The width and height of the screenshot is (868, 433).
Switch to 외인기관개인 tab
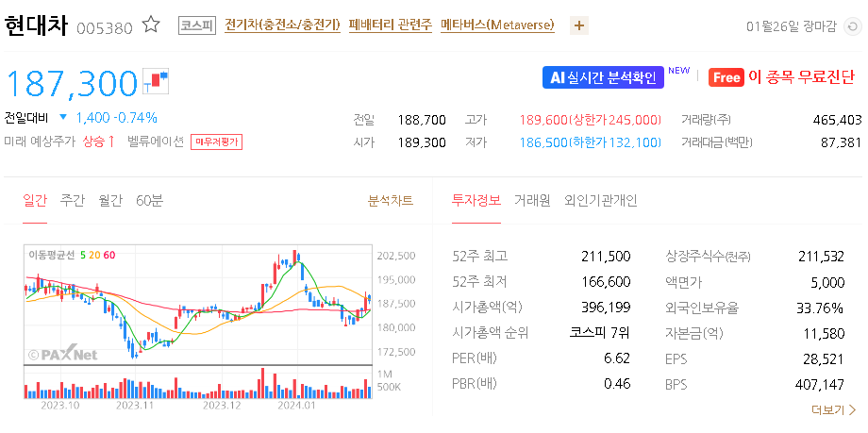601,200
